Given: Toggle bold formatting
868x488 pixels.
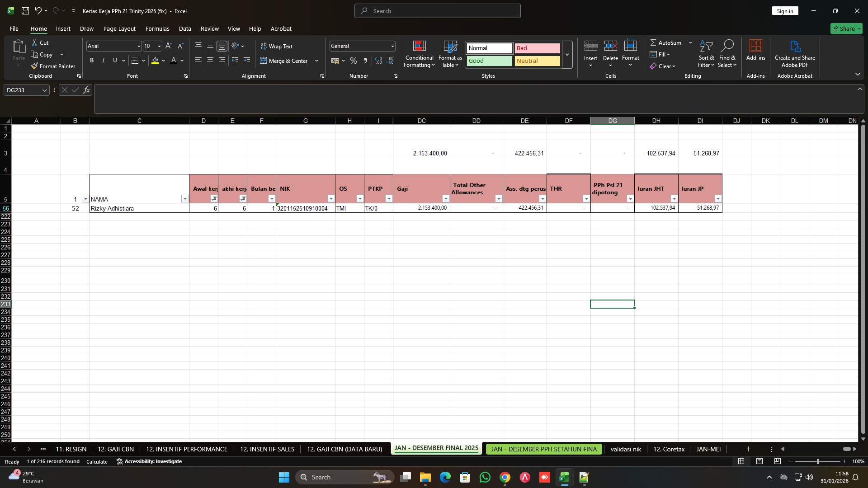Looking at the screenshot, I should pyautogui.click(x=91, y=60).
